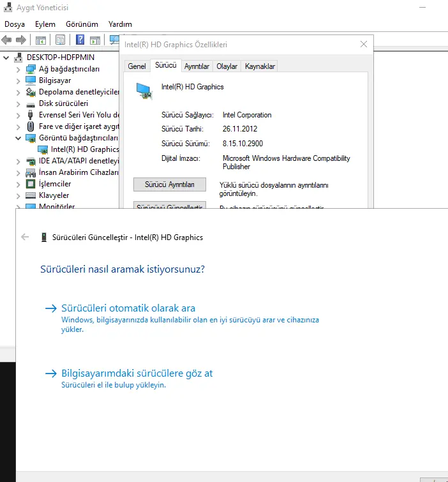448x482 pixels.
Task: Expand the Ağ bağdaştırıcıları node
Action: coord(18,69)
